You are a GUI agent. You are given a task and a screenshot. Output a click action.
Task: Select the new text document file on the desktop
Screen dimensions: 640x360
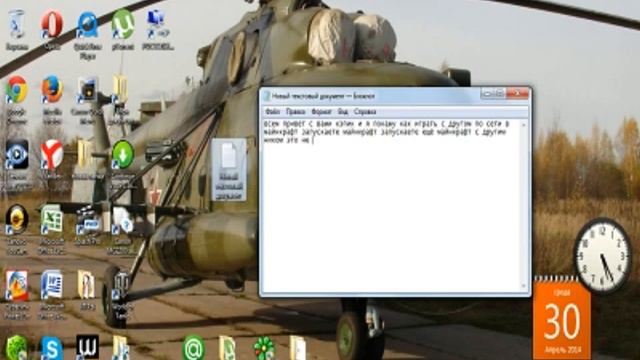pyautogui.click(x=229, y=170)
